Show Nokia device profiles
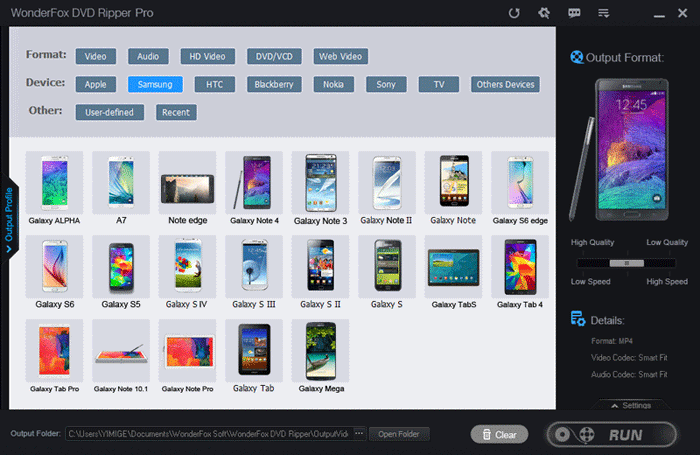The width and height of the screenshot is (700, 455). pos(333,84)
